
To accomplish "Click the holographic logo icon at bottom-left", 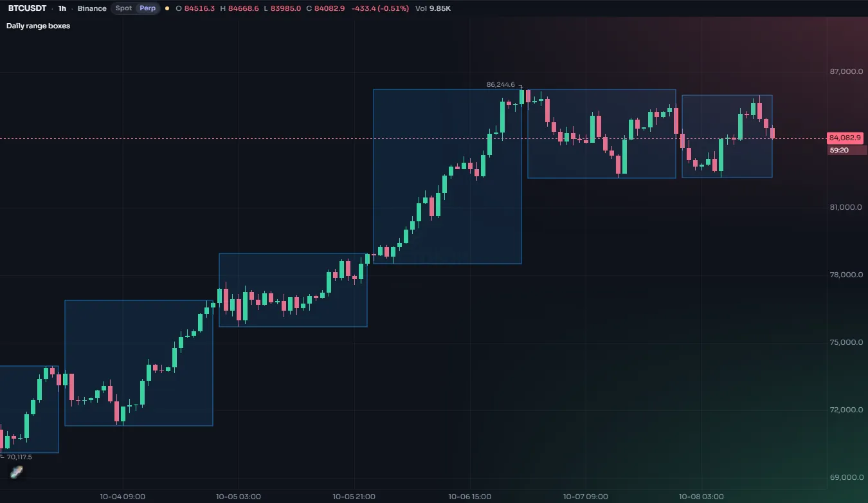I will pos(17,473).
